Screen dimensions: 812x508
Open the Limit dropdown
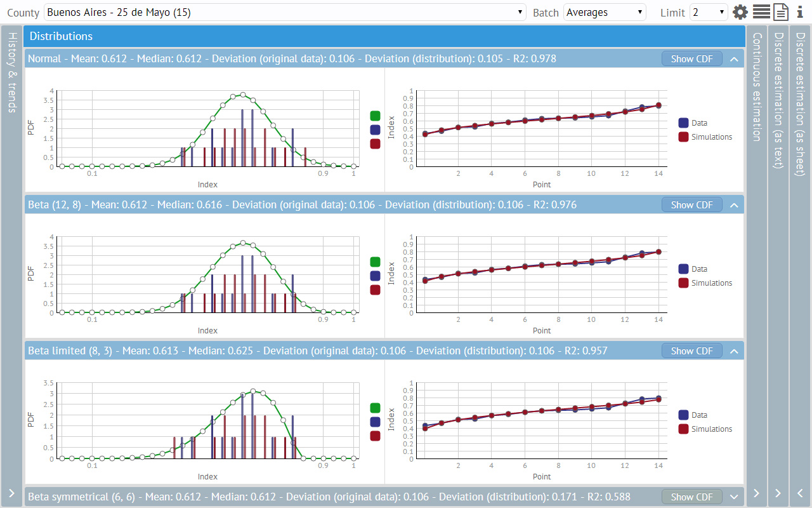(x=709, y=12)
